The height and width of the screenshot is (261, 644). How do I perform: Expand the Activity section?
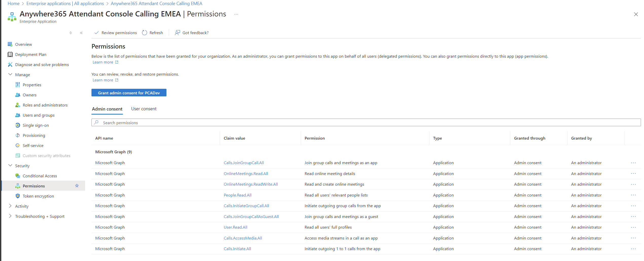click(10, 206)
